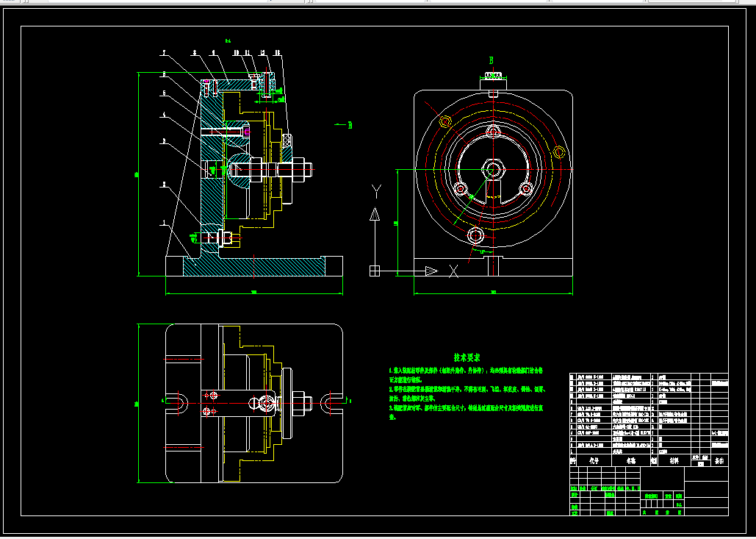Pick the UCS icon origin square
The width and height of the screenshot is (756, 539).
pos(375,271)
